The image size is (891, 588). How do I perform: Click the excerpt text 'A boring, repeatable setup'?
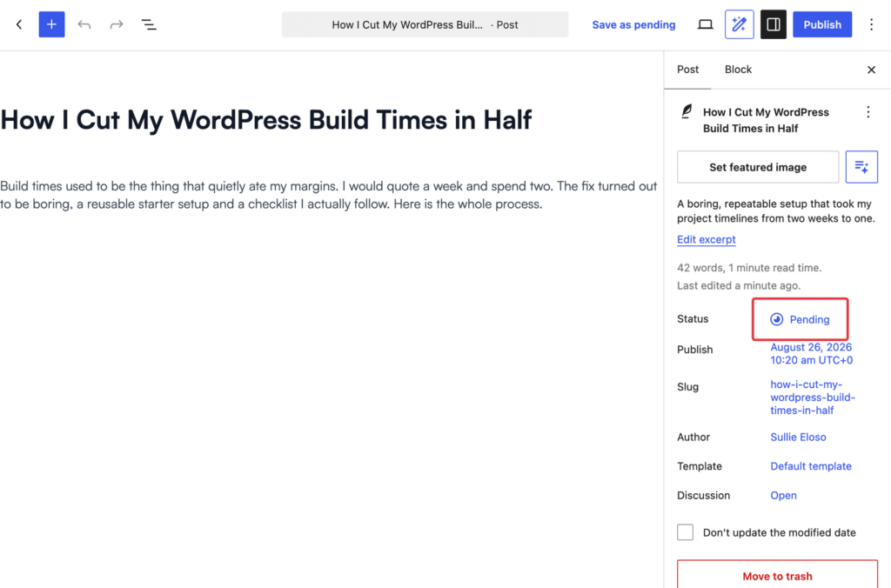(775, 210)
